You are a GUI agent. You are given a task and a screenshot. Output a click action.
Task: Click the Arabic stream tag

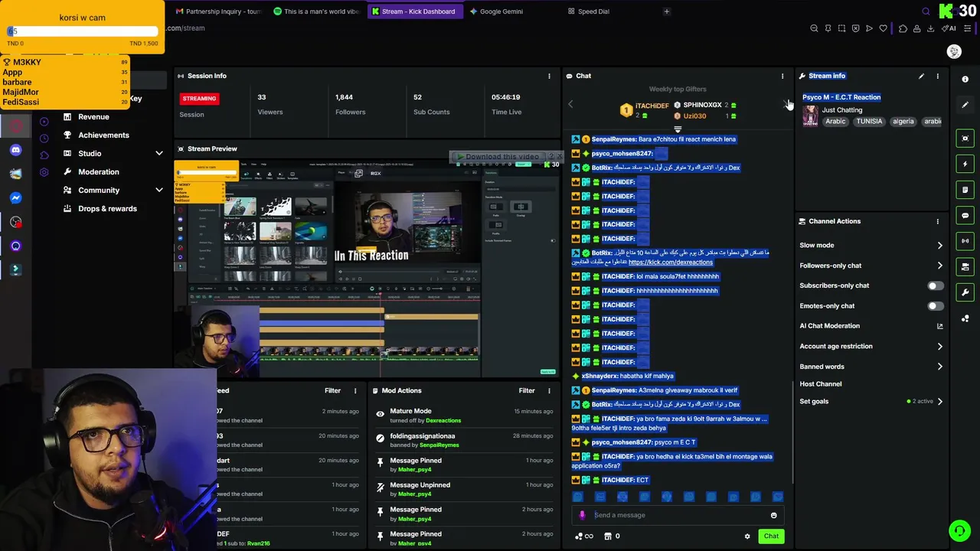coord(835,122)
